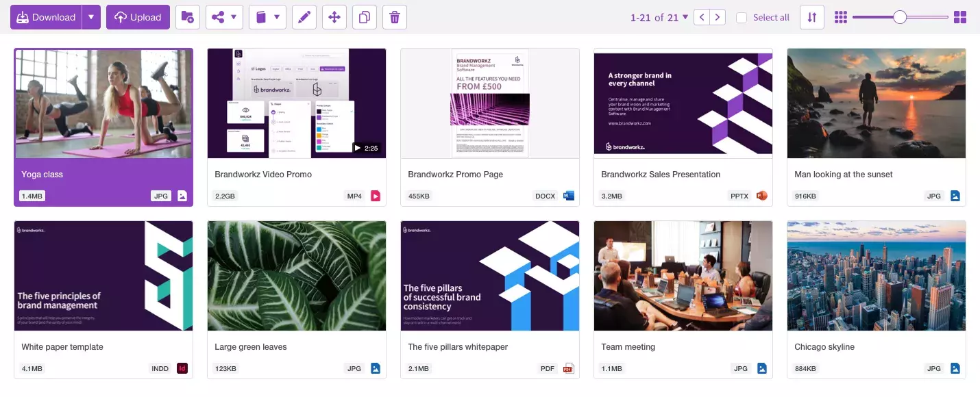Click the thumbnail size slider handle
The height and width of the screenshot is (397, 980).
[x=900, y=17]
